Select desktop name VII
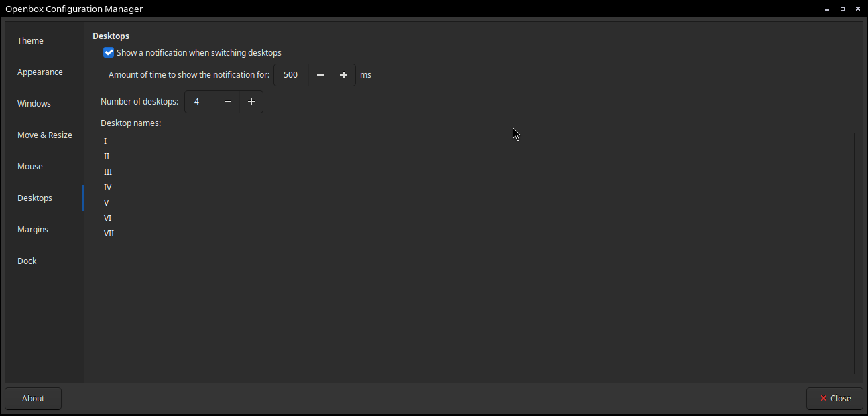868x416 pixels. [477, 234]
